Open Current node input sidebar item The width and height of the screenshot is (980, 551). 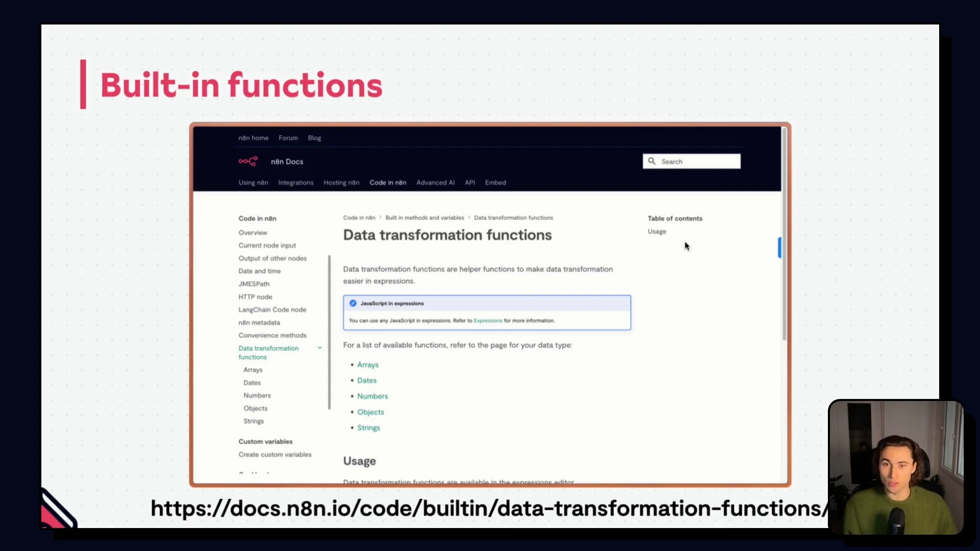pos(267,245)
